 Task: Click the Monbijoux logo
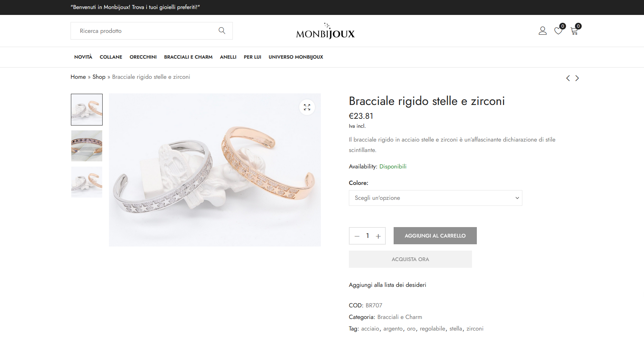(325, 31)
